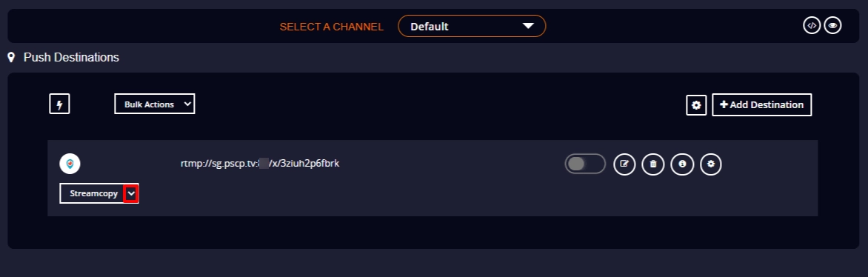Click the Streamcopy label
The width and height of the screenshot is (868, 277).
(x=93, y=193)
